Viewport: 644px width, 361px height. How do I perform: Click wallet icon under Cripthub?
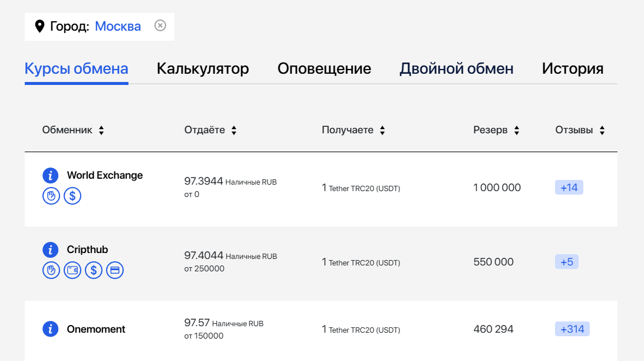pyautogui.click(x=72, y=270)
